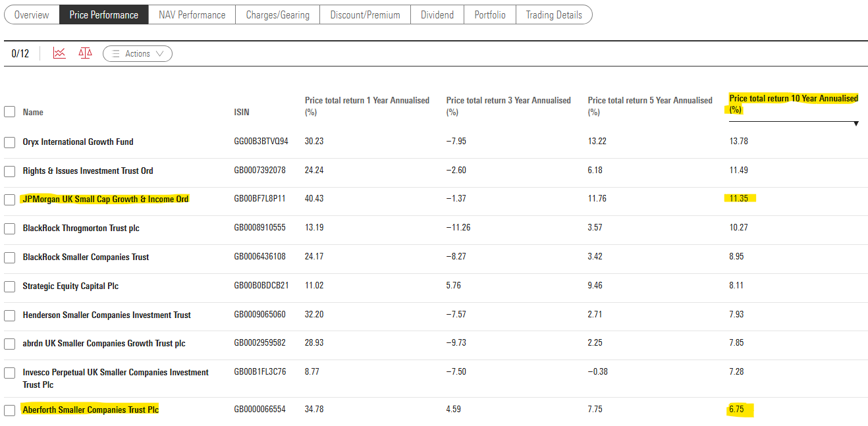Image resolution: width=868 pixels, height=426 pixels.
Task: Open abrdn UK Smaller Companies Growth Trust
Action: pos(104,344)
